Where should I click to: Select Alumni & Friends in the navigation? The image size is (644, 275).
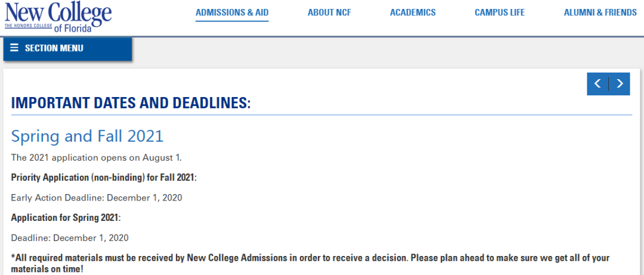click(x=600, y=12)
